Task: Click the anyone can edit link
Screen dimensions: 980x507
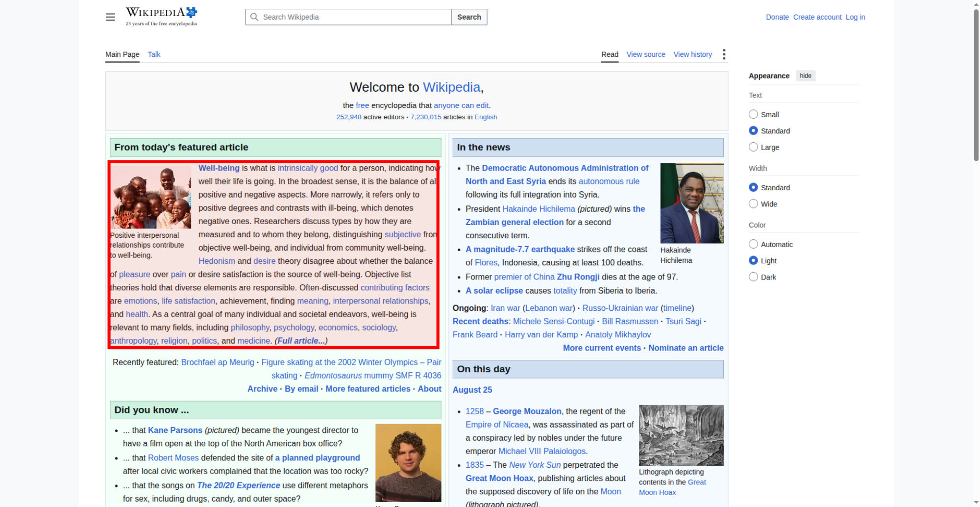Action: tap(461, 105)
